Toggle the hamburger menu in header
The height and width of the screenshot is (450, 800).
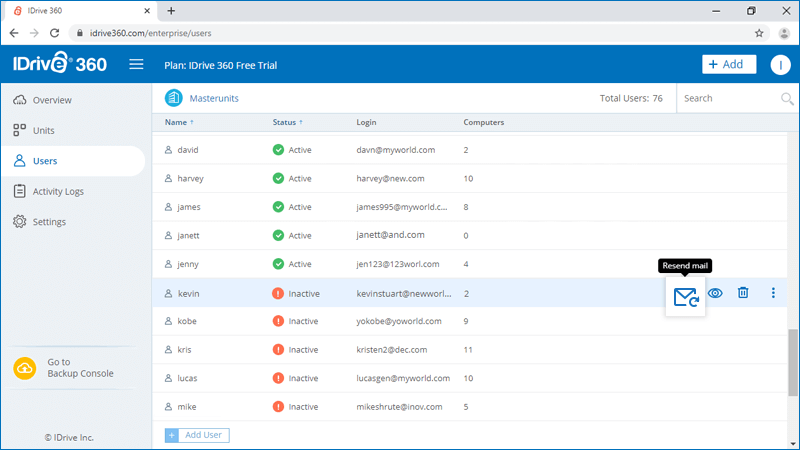point(136,64)
